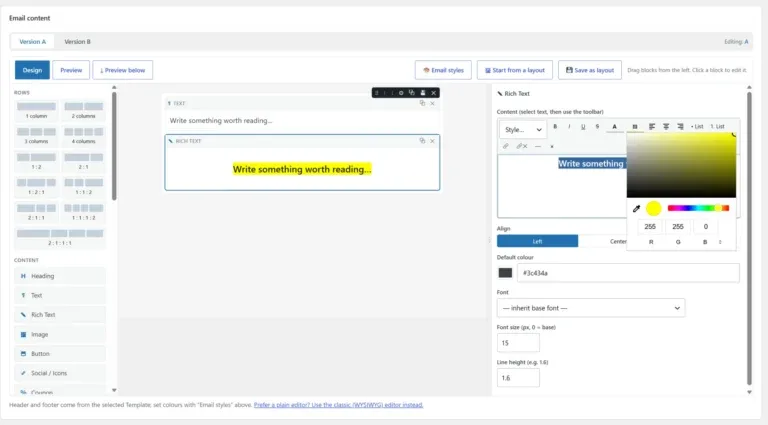Screen dimensions: 768x425
Task: Pick a colour with the eyedropper tool
Action: [636, 209]
